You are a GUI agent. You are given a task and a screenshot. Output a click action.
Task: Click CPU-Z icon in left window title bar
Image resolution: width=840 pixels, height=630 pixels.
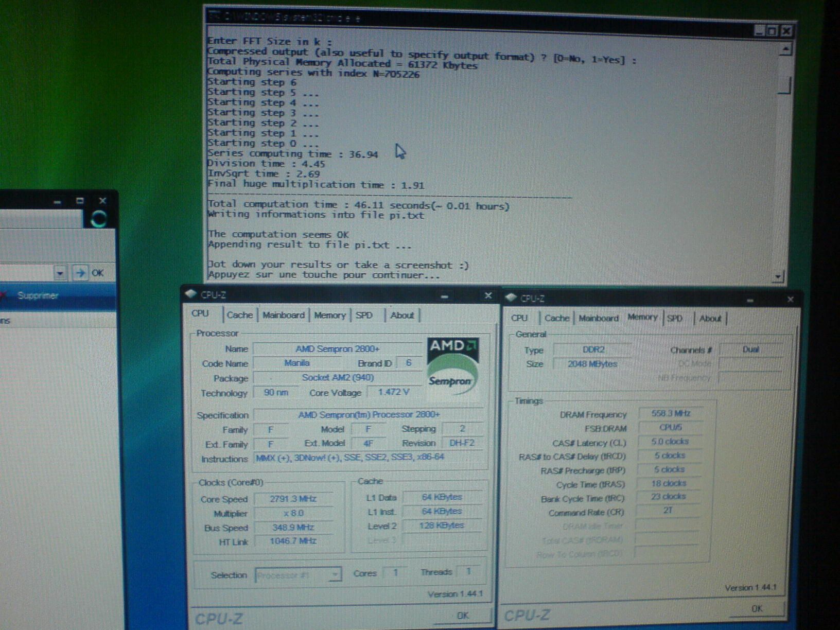pyautogui.click(x=191, y=294)
